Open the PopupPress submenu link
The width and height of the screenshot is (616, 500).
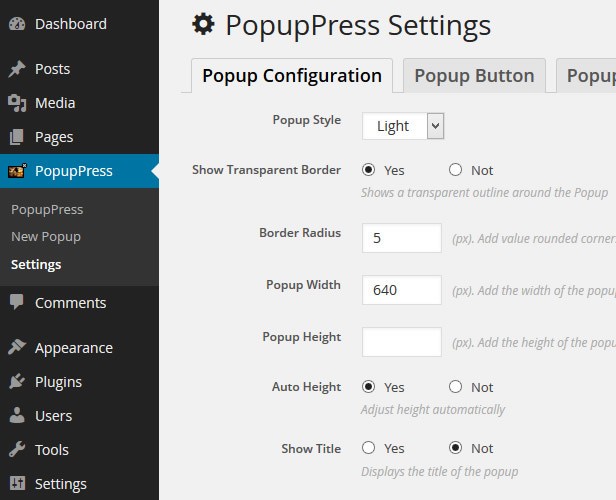pos(47,210)
